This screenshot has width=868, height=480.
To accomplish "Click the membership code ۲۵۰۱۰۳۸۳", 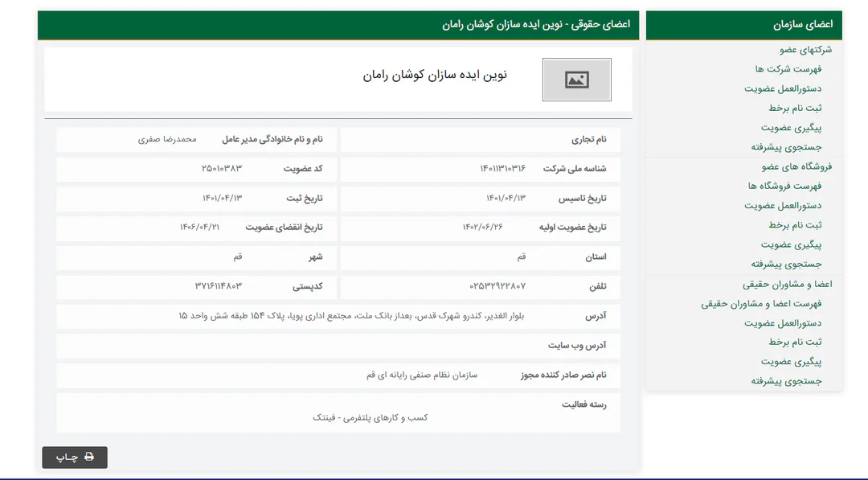I will (x=222, y=168).
